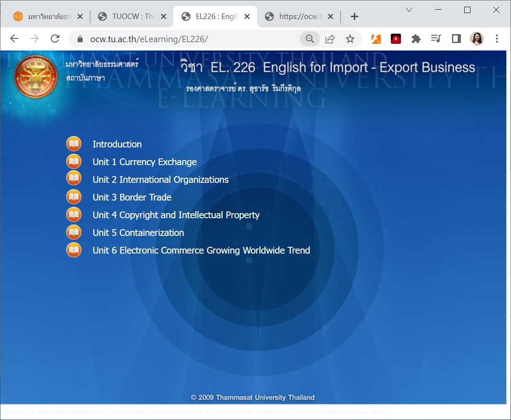
Task: Switch to the TUOCW tab
Action: [132, 16]
